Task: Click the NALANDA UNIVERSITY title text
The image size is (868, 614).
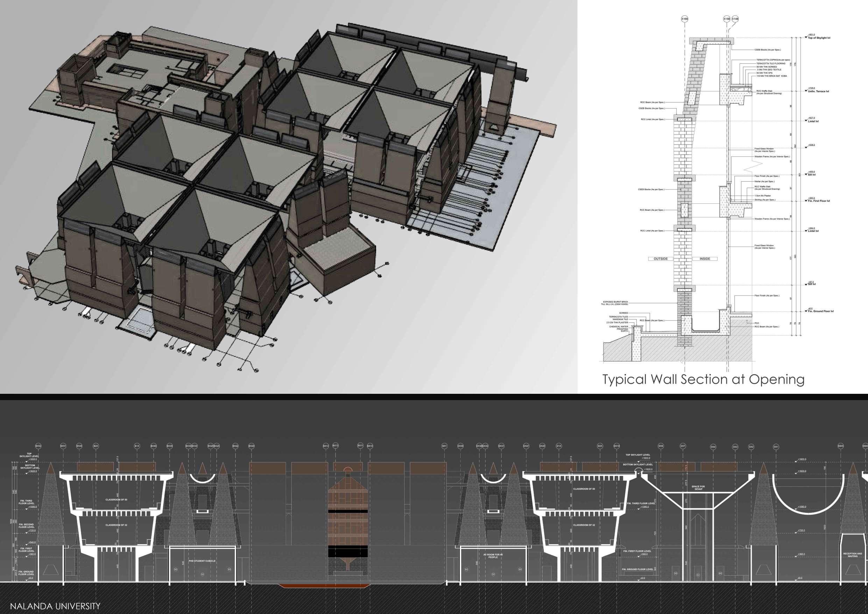Action: pos(55,606)
